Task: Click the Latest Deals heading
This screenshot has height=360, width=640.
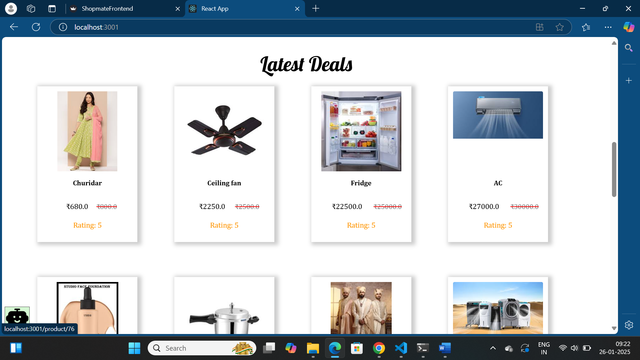Action: [x=306, y=65]
